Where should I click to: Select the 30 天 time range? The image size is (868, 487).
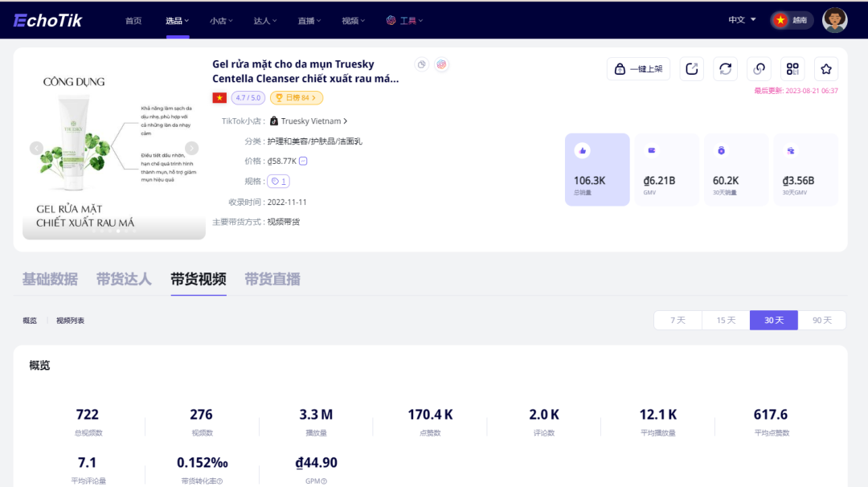pos(773,320)
